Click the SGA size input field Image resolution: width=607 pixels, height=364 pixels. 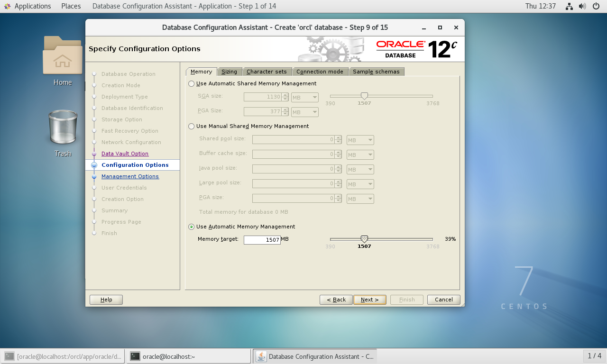[263, 97]
